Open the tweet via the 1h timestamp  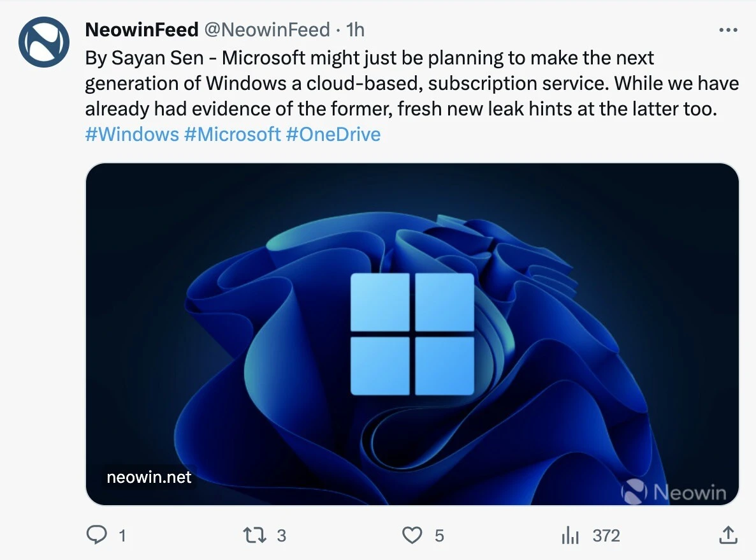pos(355,29)
